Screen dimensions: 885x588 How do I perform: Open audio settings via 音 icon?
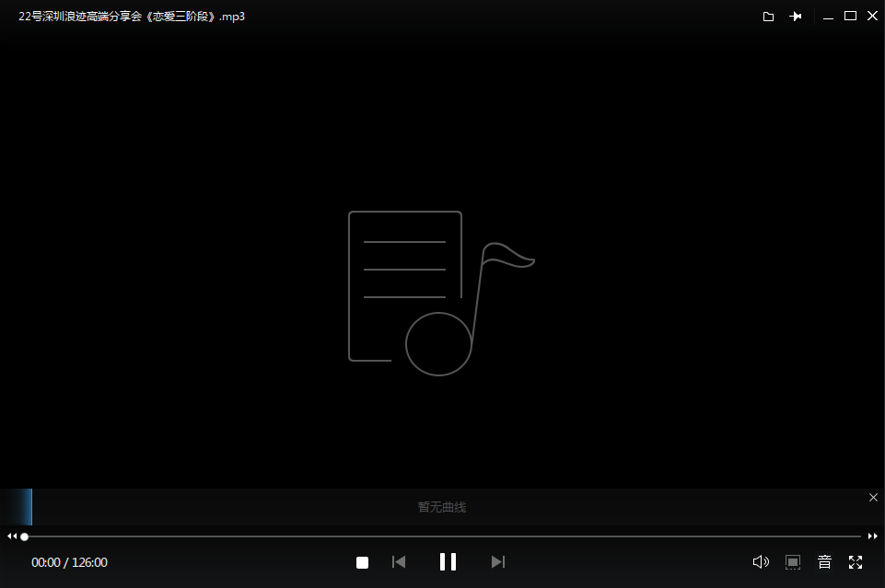coord(824,562)
